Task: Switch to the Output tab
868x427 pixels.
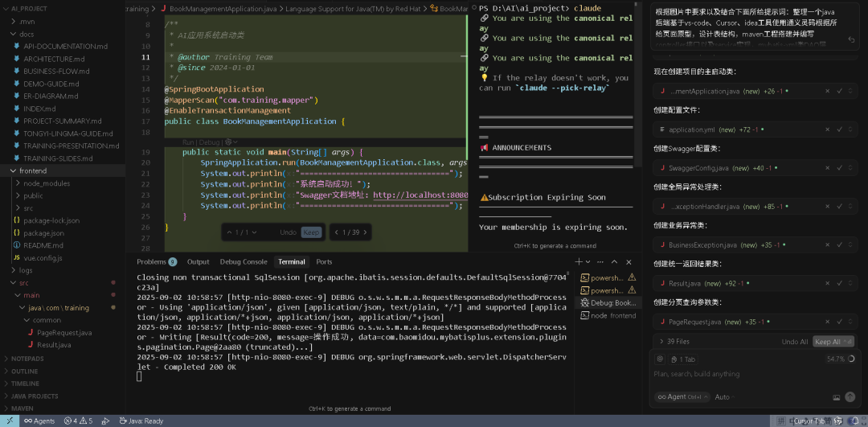Action: 199,262
